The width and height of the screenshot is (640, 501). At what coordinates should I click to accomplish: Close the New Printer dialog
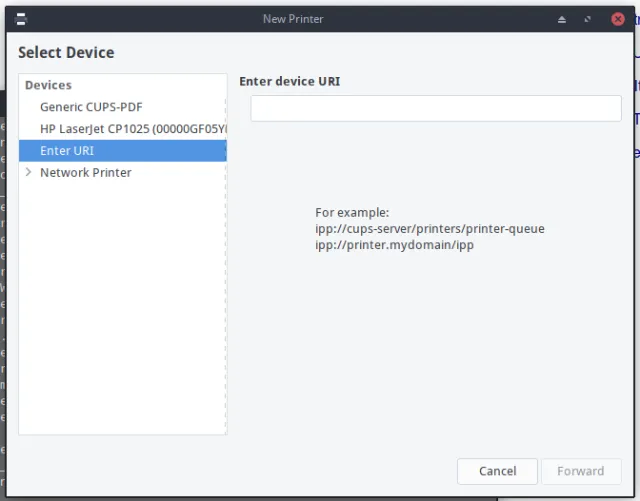point(618,19)
